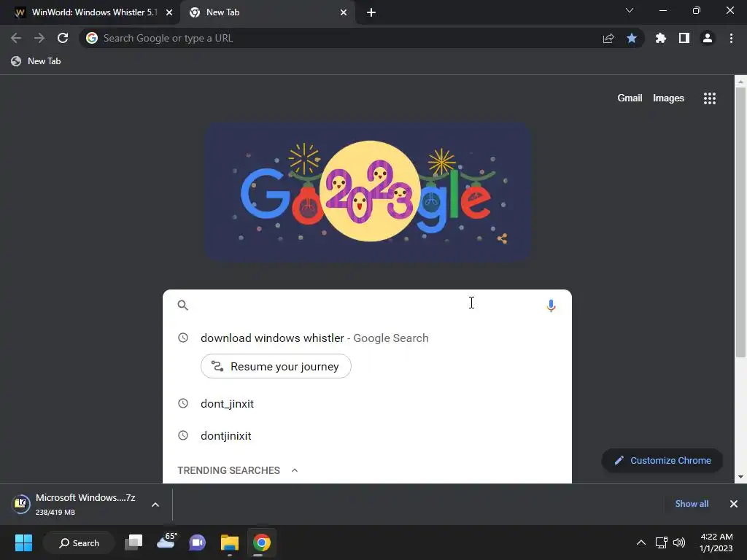The height and width of the screenshot is (560, 747).
Task: Open Task View on the taskbar
Action: pyautogui.click(x=134, y=542)
